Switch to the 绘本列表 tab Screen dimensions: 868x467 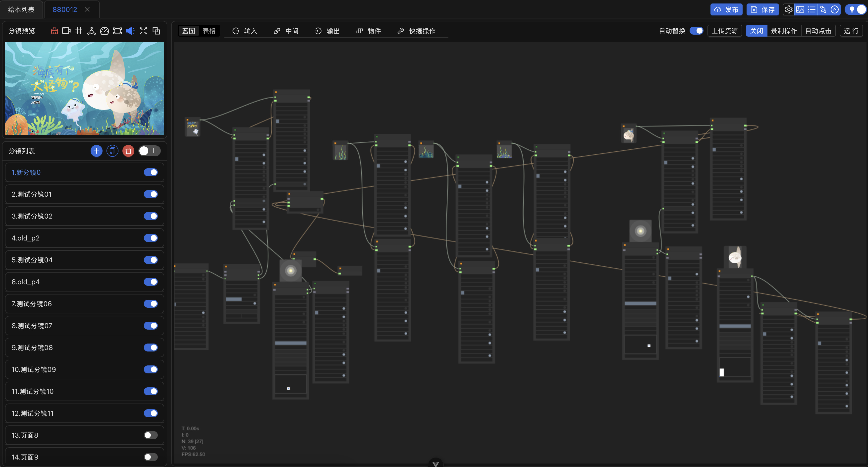(x=21, y=9)
